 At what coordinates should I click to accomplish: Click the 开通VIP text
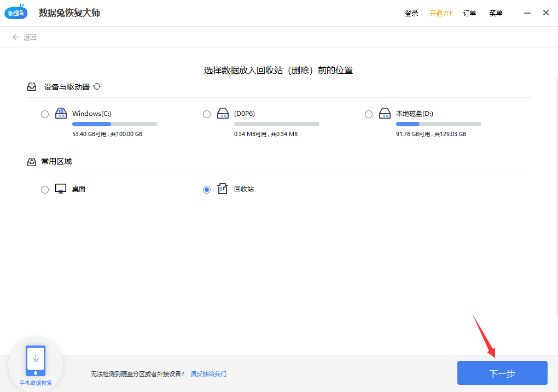tap(441, 13)
